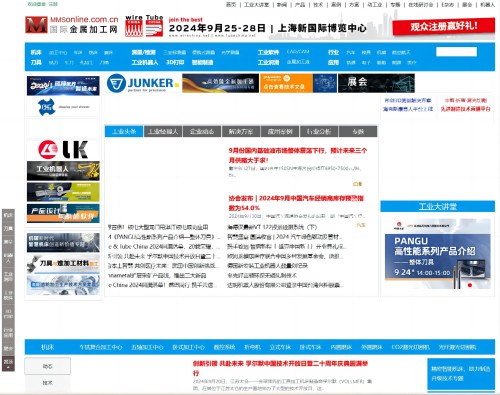Viewport: 500px width, 395px height.
Task: Open the 协会发布 2024年9月中国汽车经销商 headline
Action: [x=296, y=203]
